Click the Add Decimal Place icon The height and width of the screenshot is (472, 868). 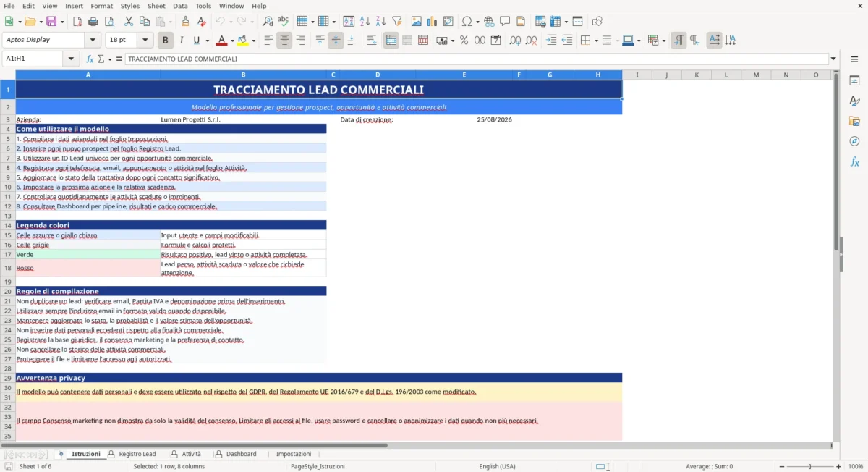(x=515, y=41)
